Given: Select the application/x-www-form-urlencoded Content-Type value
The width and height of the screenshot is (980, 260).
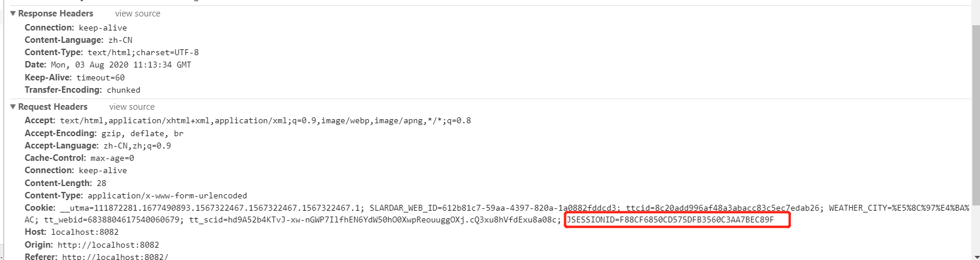Looking at the screenshot, I should [x=167, y=195].
